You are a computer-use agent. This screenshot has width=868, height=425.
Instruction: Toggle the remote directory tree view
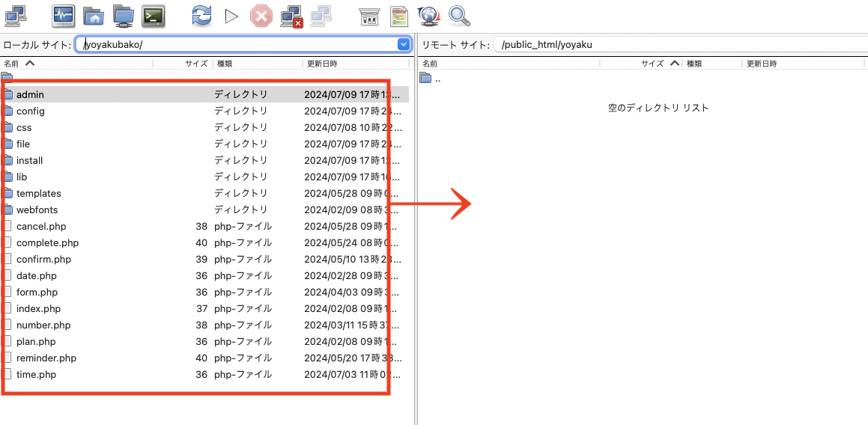coord(124,16)
